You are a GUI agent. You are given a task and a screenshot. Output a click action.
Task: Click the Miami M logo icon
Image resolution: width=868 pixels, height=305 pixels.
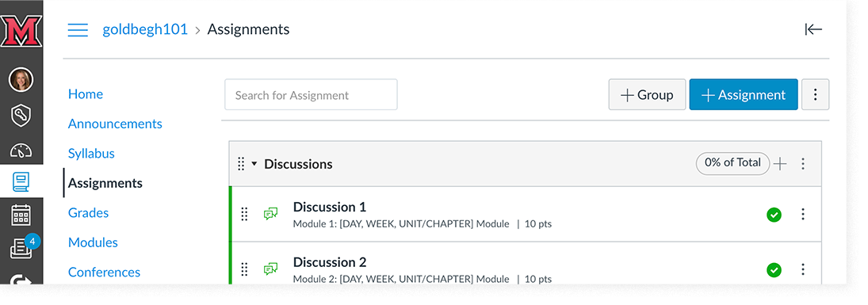(x=21, y=32)
